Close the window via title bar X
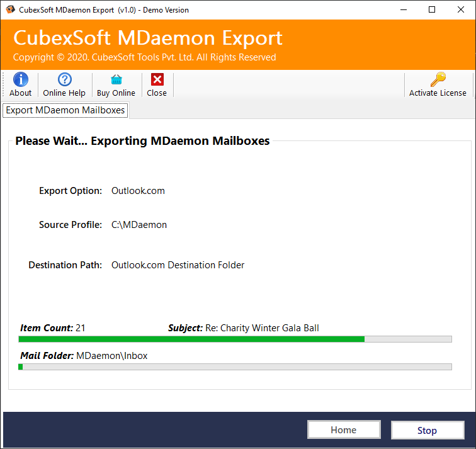Screen dimensions: 476x449 click(461, 10)
